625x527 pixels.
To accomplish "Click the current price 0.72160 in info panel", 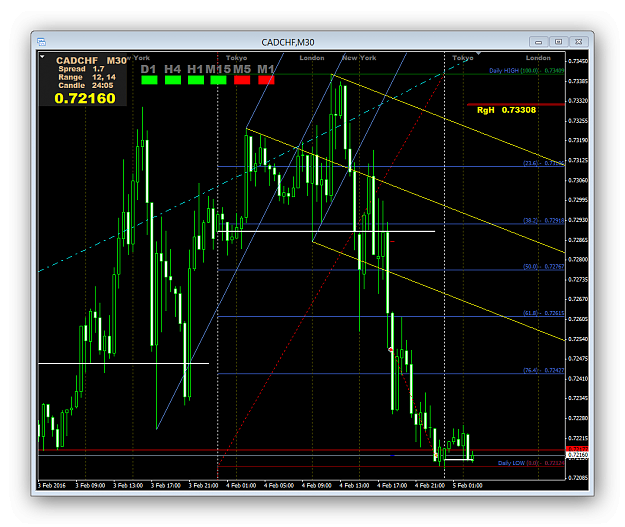I will (x=85, y=98).
